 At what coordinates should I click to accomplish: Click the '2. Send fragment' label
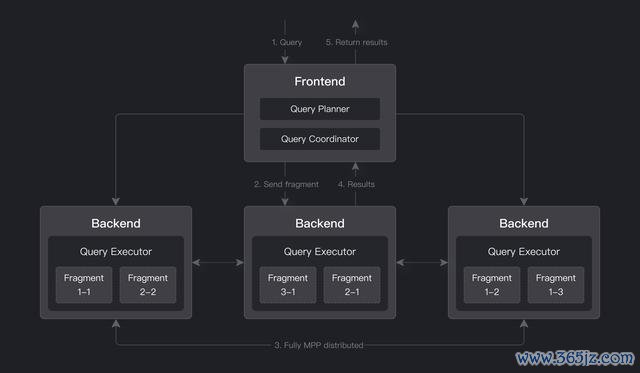click(x=286, y=184)
